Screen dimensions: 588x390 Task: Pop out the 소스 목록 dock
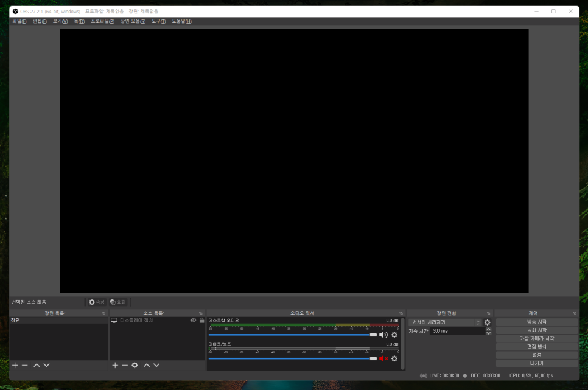[201, 313]
